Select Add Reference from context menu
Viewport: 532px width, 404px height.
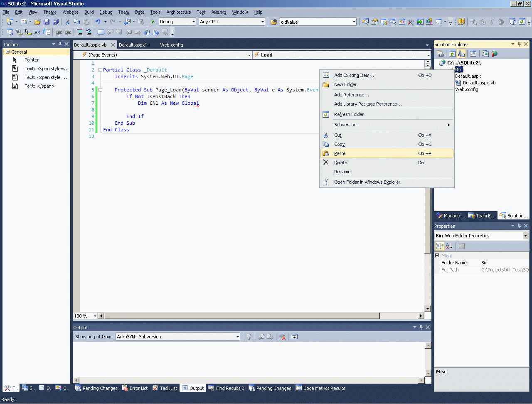[x=351, y=95]
